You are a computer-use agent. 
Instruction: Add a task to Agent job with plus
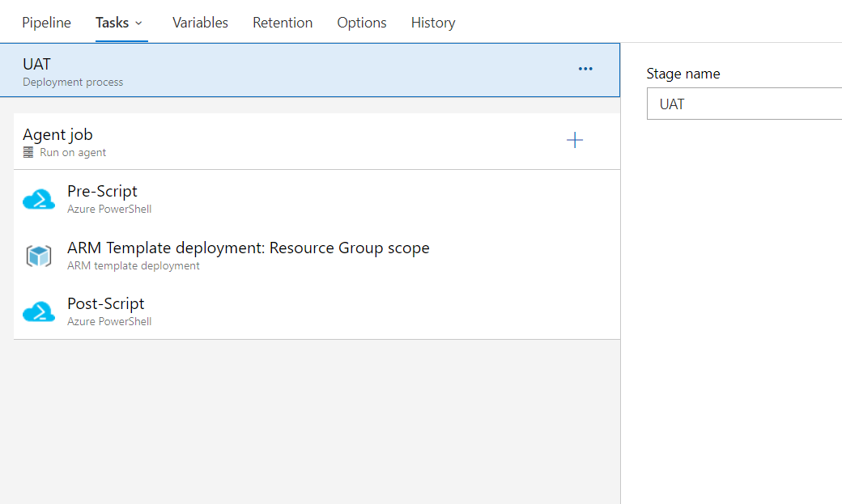coord(575,140)
